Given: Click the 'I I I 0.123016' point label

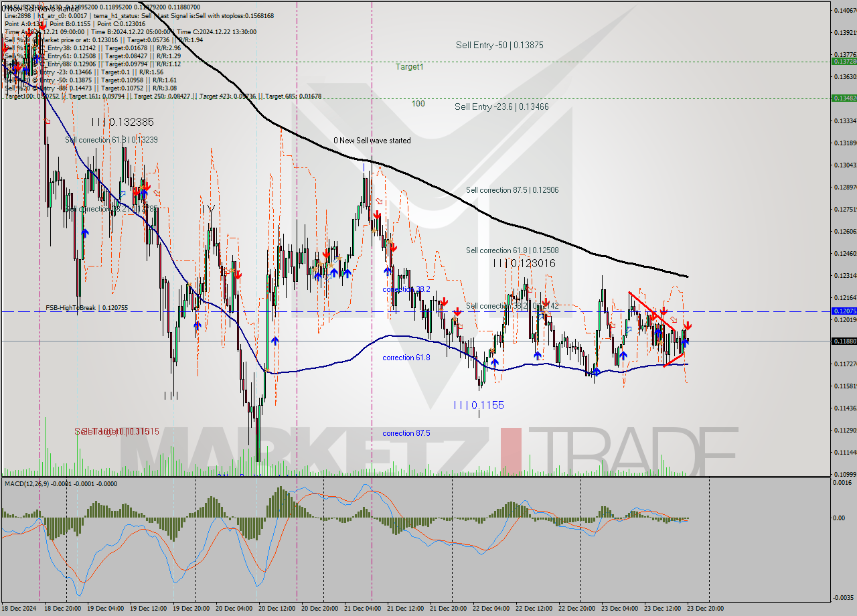Looking at the screenshot, I should pyautogui.click(x=524, y=264).
